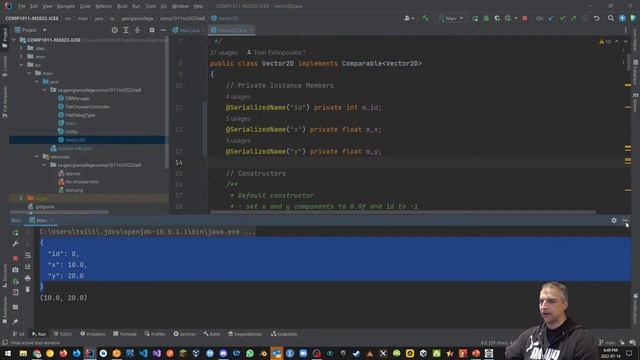Image resolution: width=640 pixels, height=360 pixels.
Task: Open the File menu
Action: point(22,6)
